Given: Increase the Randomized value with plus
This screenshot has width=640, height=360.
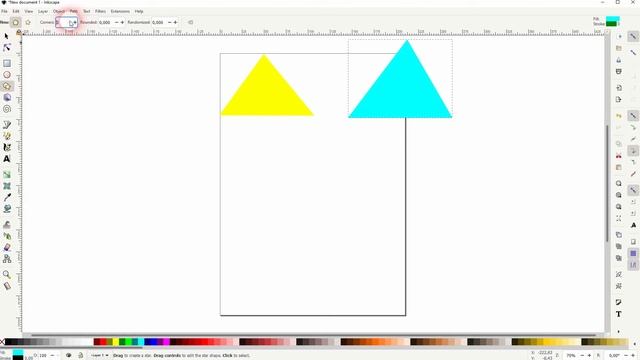Looking at the screenshot, I should tap(176, 22).
